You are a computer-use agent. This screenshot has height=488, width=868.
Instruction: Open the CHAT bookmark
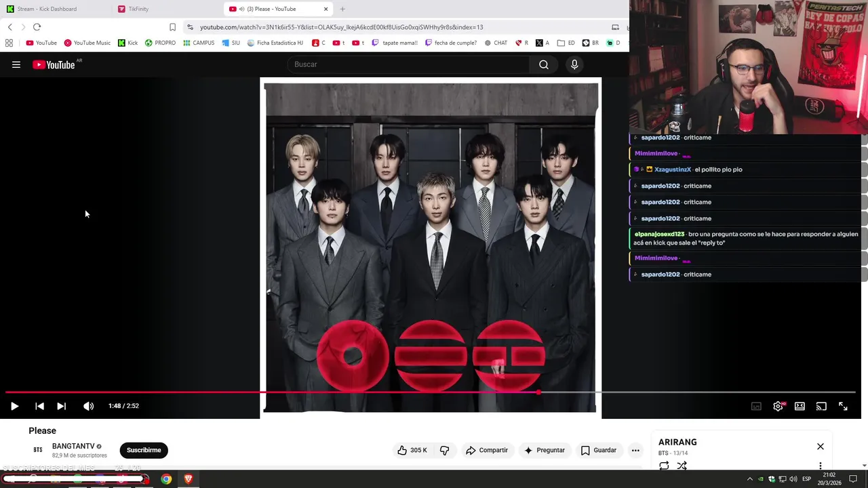pos(496,43)
